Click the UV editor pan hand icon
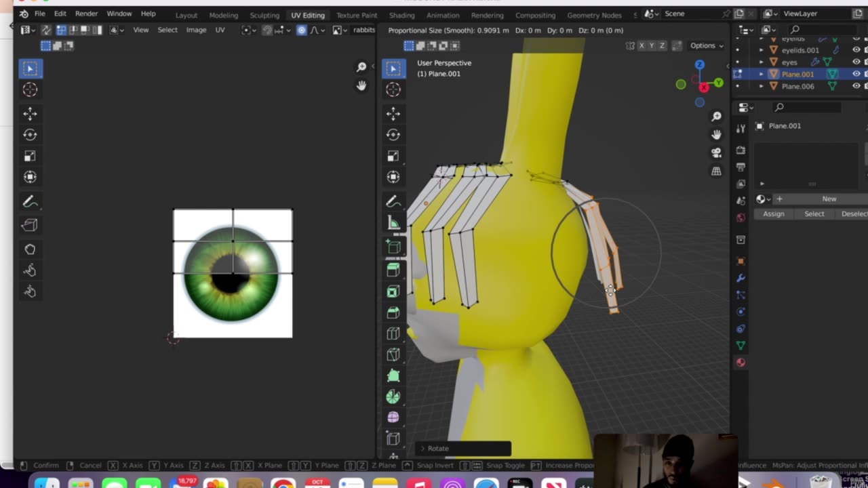868x488 pixels. pos(361,85)
